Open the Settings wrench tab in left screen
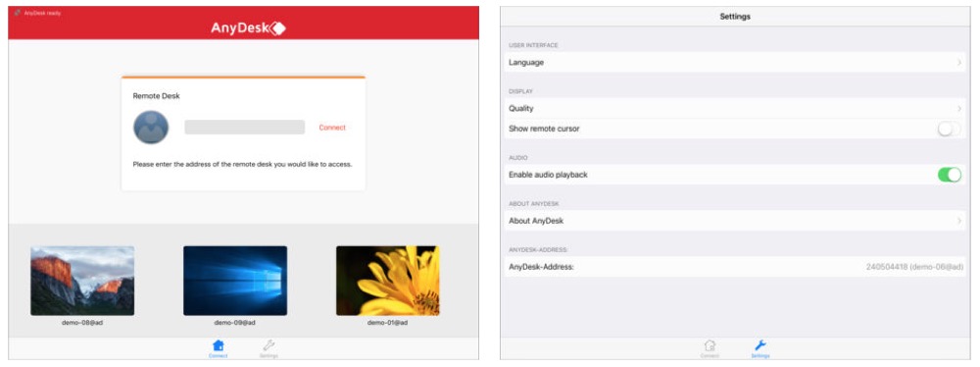Screen dimensions: 980x367 pos(269,348)
